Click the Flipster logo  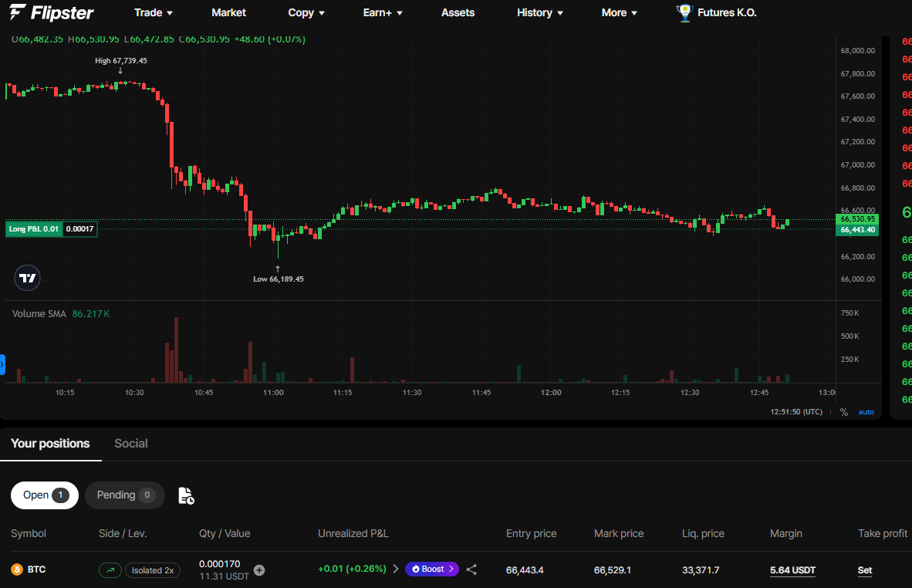tap(51, 12)
